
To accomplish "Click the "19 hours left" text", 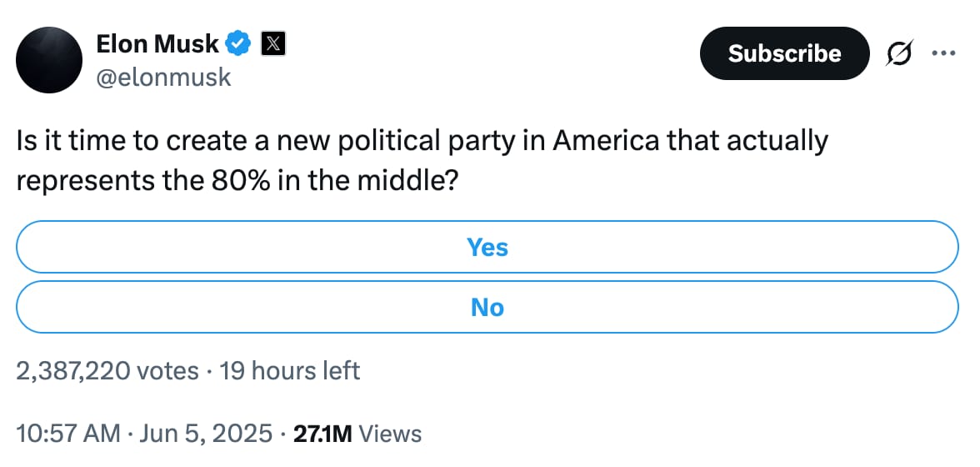I will tap(289, 370).
